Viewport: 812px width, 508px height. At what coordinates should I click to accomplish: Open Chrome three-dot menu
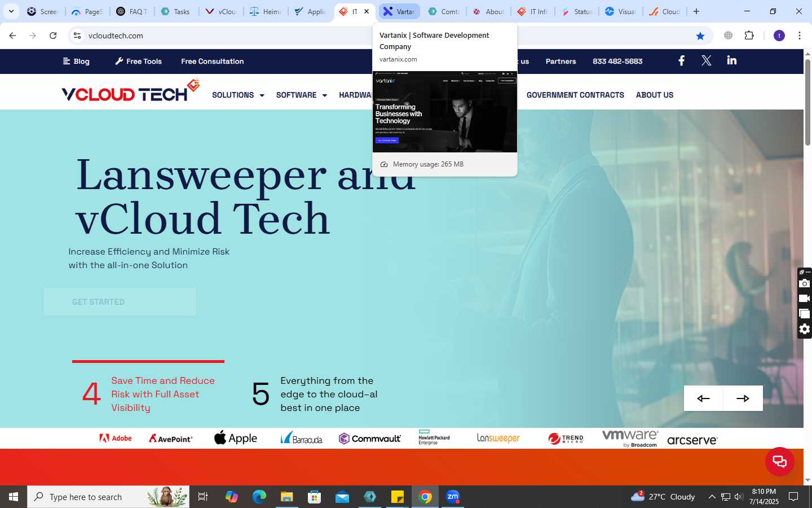[x=800, y=36]
